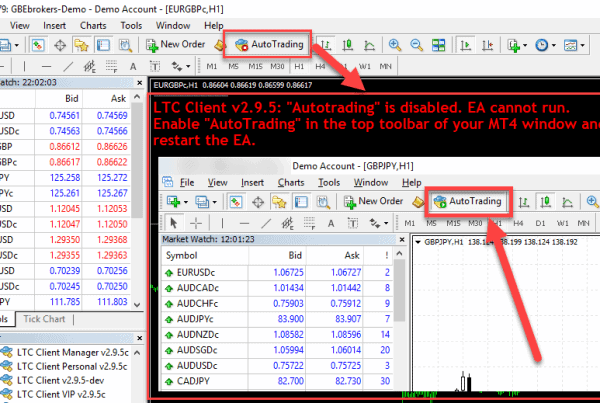Switch to Tick Chart tab

pos(44,319)
